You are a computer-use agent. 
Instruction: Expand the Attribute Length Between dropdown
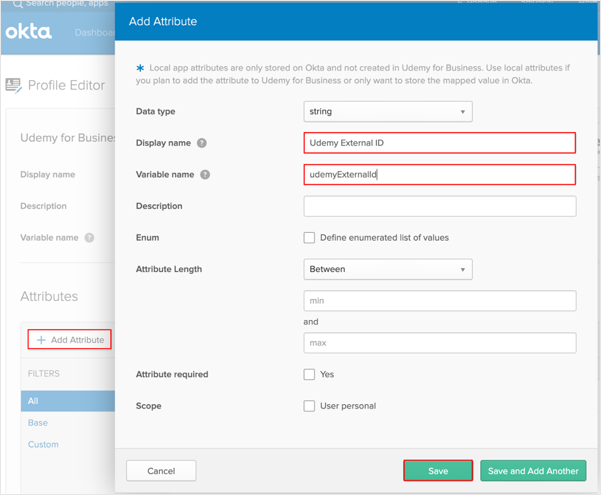pyautogui.click(x=387, y=269)
